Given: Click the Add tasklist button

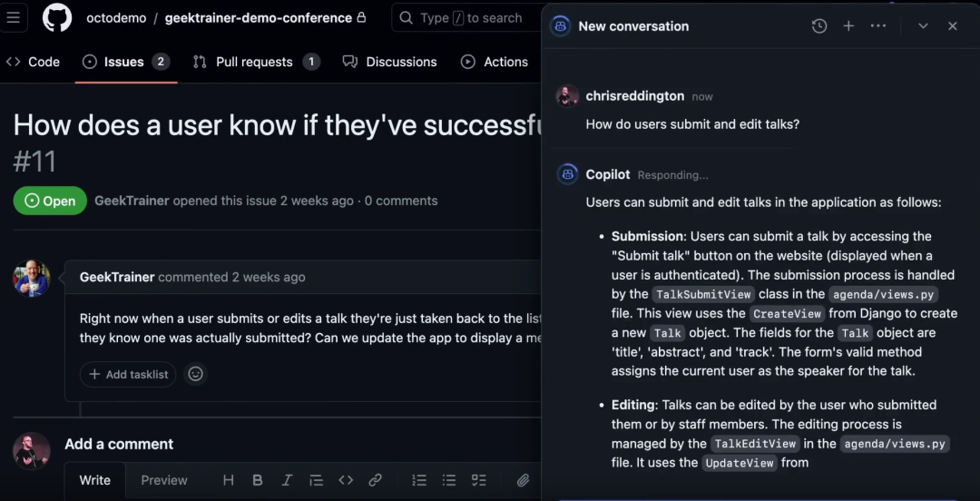Looking at the screenshot, I should 128,374.
